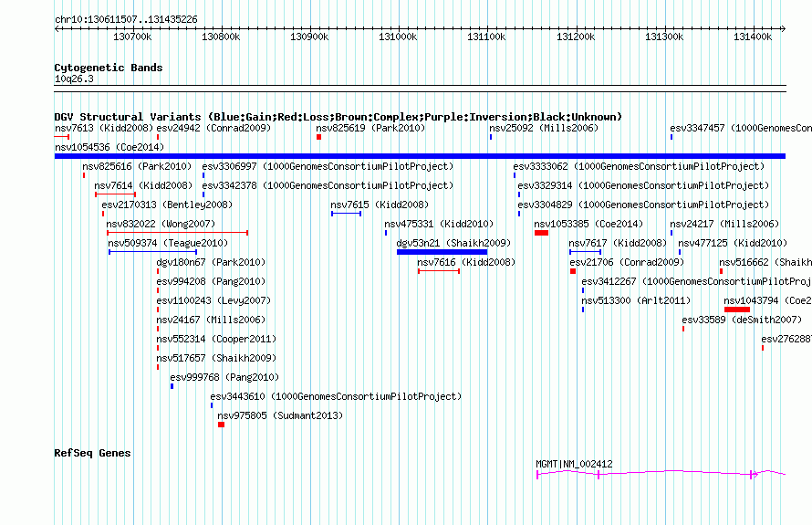Select nsv477125 (Kidd2010) label
This screenshot has height=525, width=812.
(733, 243)
